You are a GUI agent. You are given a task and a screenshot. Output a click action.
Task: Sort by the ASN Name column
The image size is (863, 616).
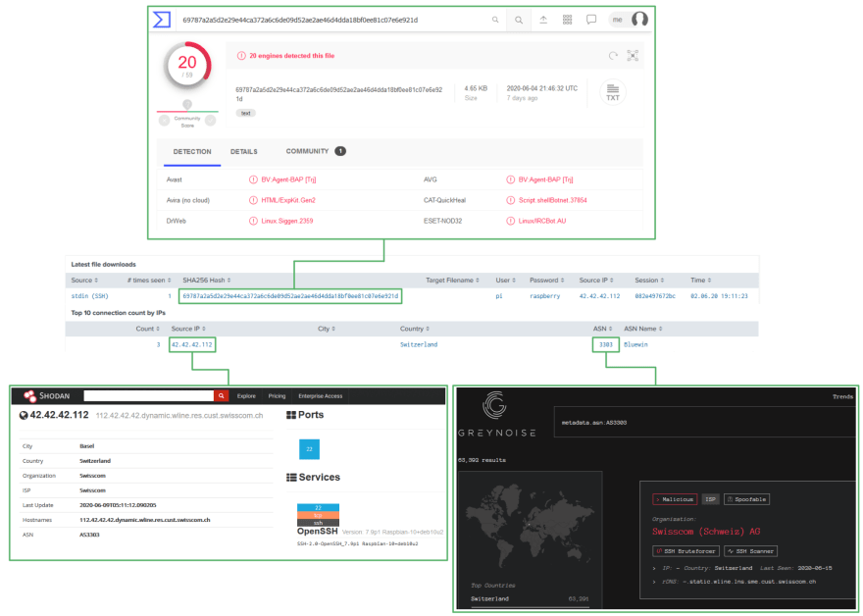pyautogui.click(x=643, y=329)
